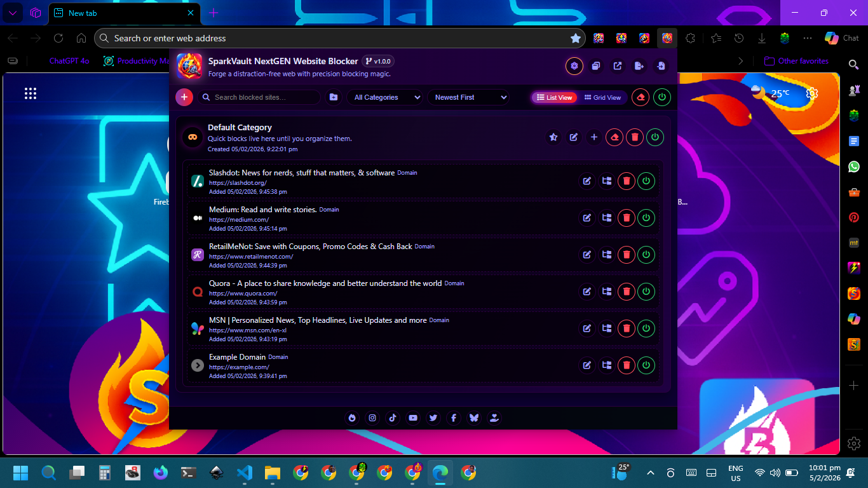The height and width of the screenshot is (488, 868).
Task: Edit the Medium blocked site entry
Action: tap(587, 218)
